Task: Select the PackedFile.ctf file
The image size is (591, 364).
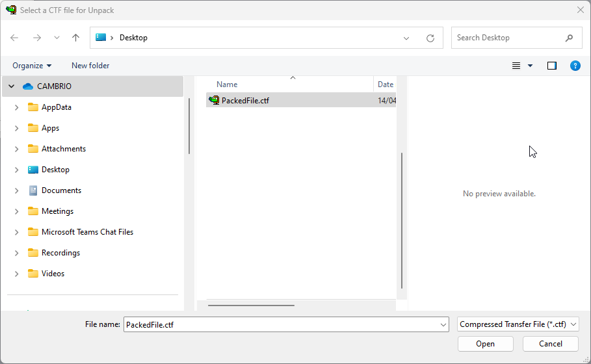Action: 244,100
